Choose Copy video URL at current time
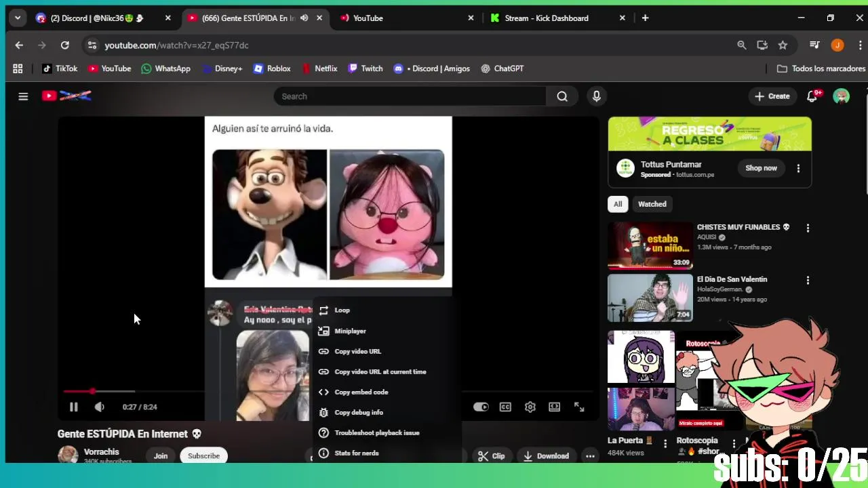The image size is (868, 488). [x=387, y=371]
